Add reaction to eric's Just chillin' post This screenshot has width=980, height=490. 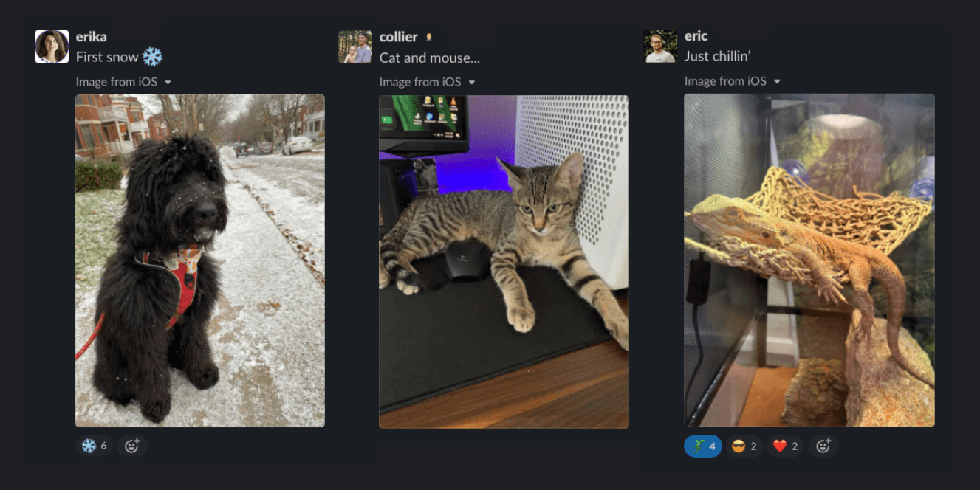[823, 446]
